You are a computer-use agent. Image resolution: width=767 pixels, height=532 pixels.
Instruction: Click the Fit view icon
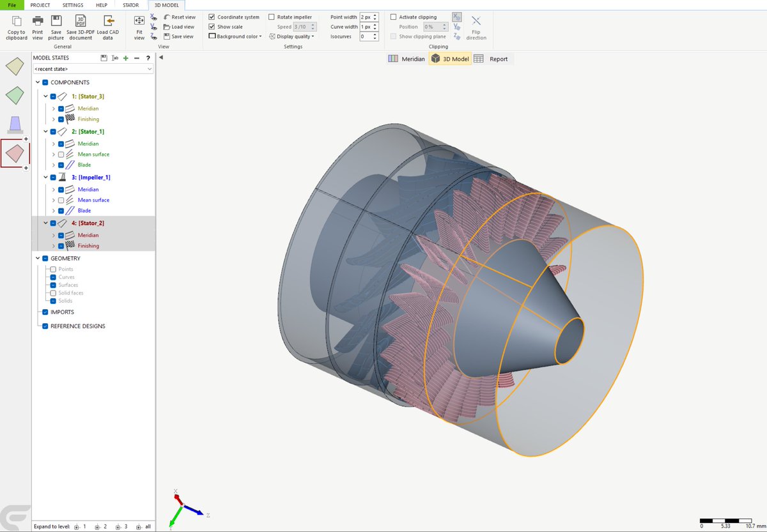pyautogui.click(x=139, y=20)
